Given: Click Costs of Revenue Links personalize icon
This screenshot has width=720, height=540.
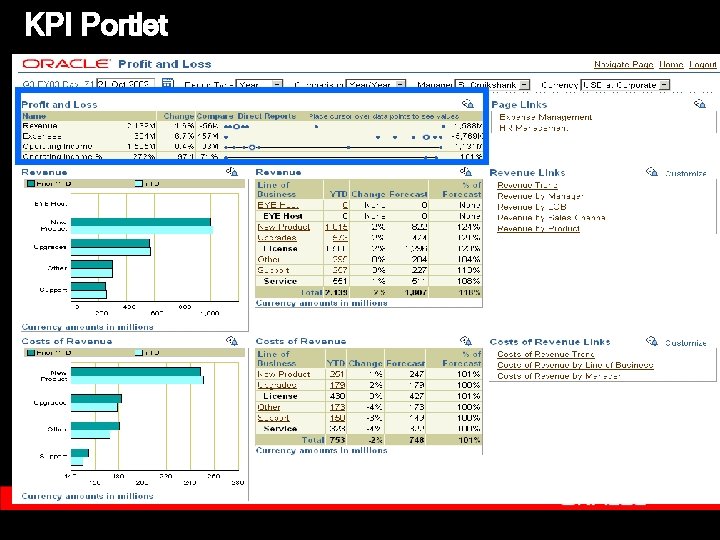Looking at the screenshot, I should [x=652, y=341].
